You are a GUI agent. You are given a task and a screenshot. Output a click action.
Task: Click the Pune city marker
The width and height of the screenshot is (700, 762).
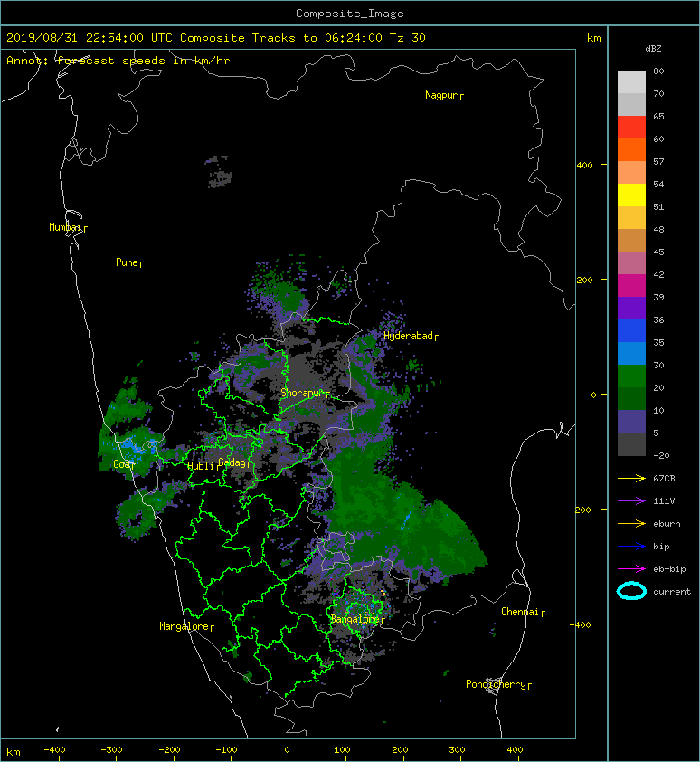click(x=129, y=263)
